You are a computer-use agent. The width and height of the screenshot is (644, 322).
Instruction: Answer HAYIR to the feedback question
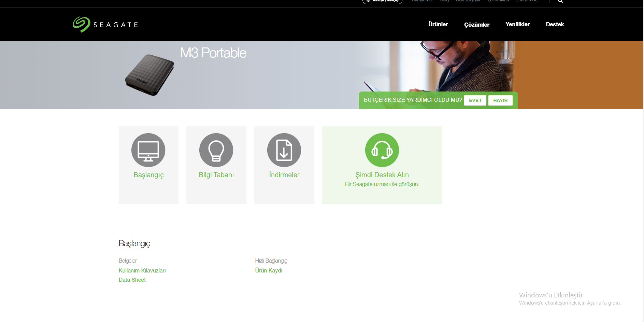[500, 100]
